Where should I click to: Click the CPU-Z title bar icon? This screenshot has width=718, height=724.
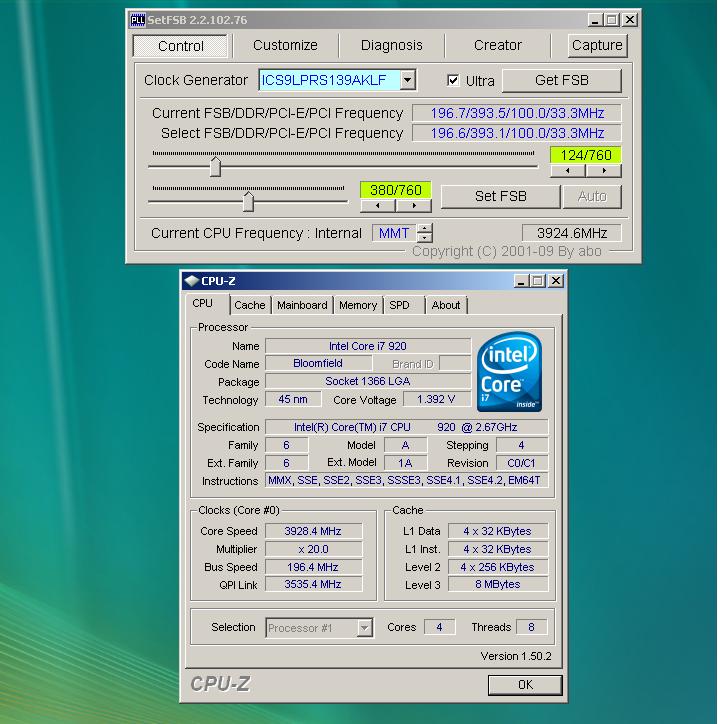tap(191, 280)
